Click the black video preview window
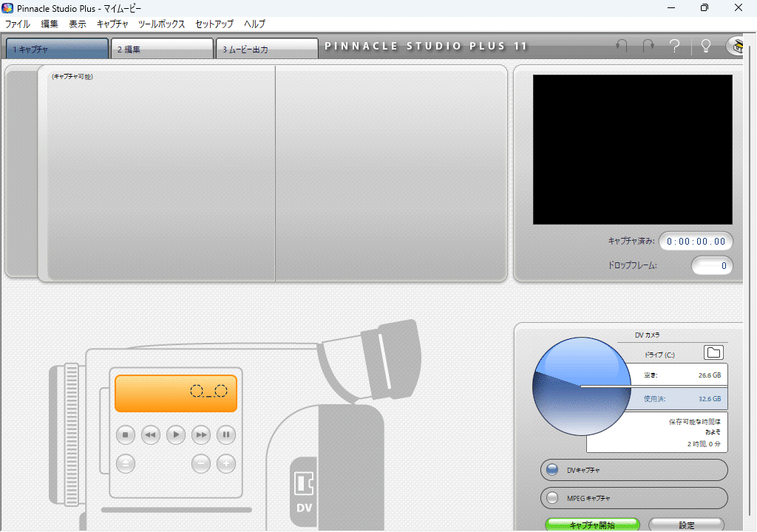 (633, 150)
